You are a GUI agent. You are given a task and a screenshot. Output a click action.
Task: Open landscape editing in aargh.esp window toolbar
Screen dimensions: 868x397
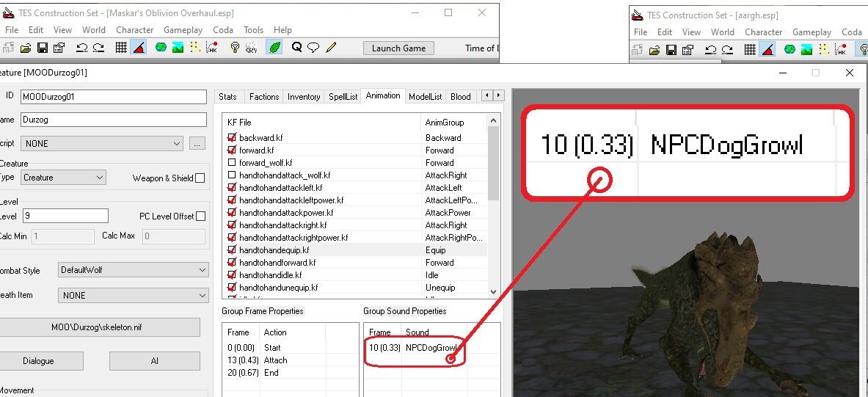pyautogui.click(x=806, y=51)
